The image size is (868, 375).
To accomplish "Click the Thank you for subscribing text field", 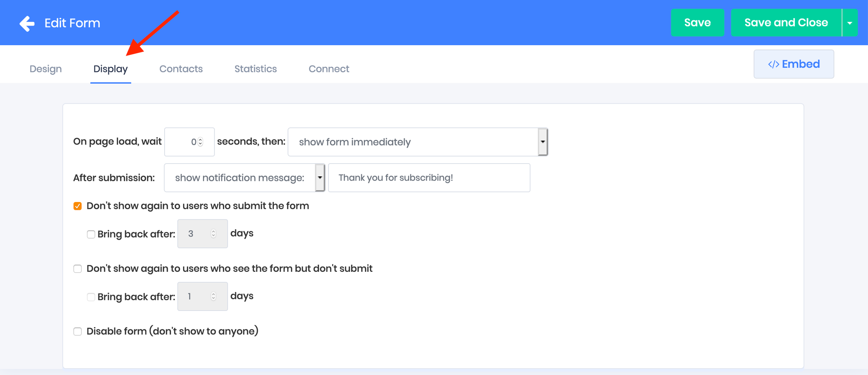I will click(429, 178).
